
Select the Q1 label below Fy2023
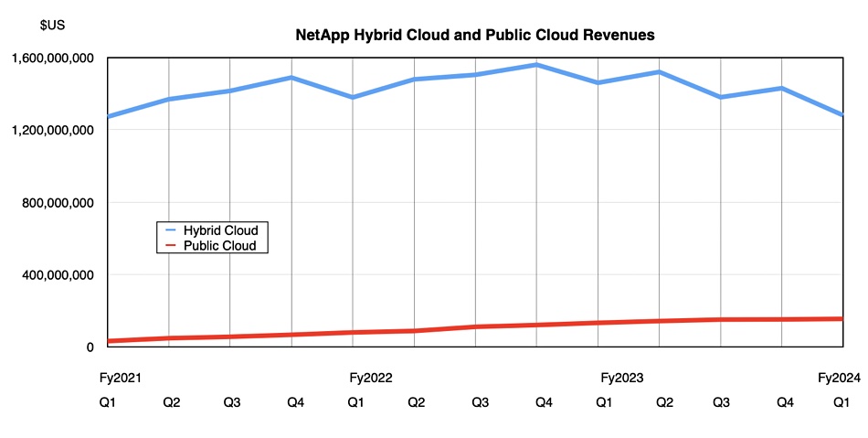click(603, 402)
